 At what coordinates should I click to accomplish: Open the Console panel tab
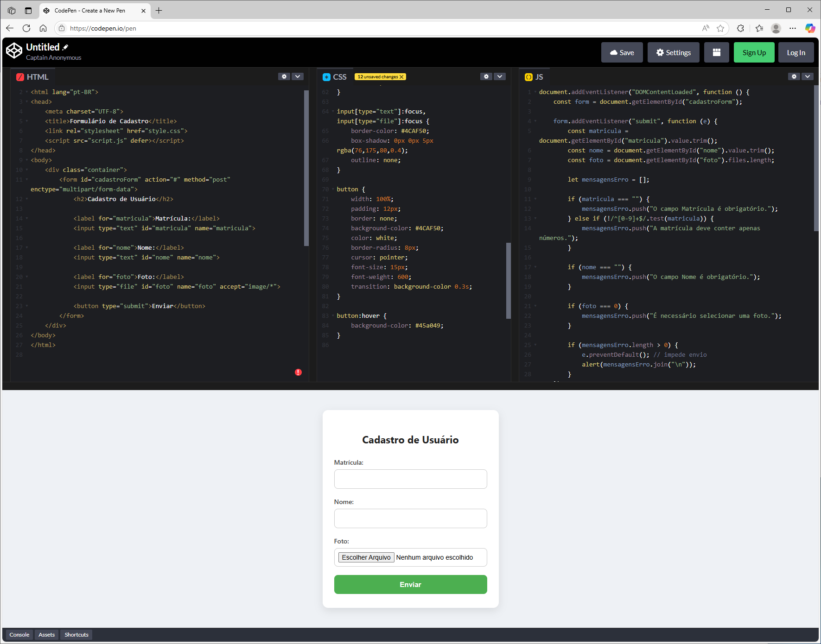pos(19,635)
